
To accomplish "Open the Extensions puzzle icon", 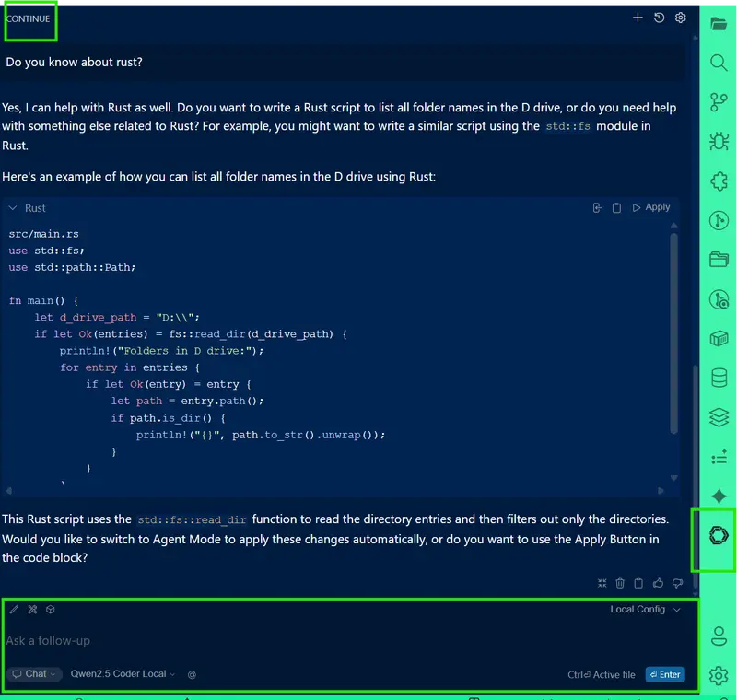I will 719,181.
